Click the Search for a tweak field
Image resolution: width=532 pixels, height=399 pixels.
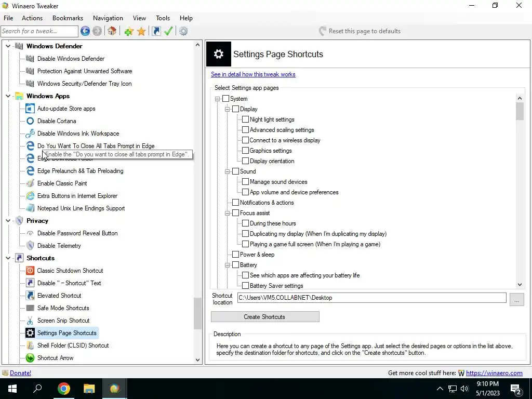[39, 31]
